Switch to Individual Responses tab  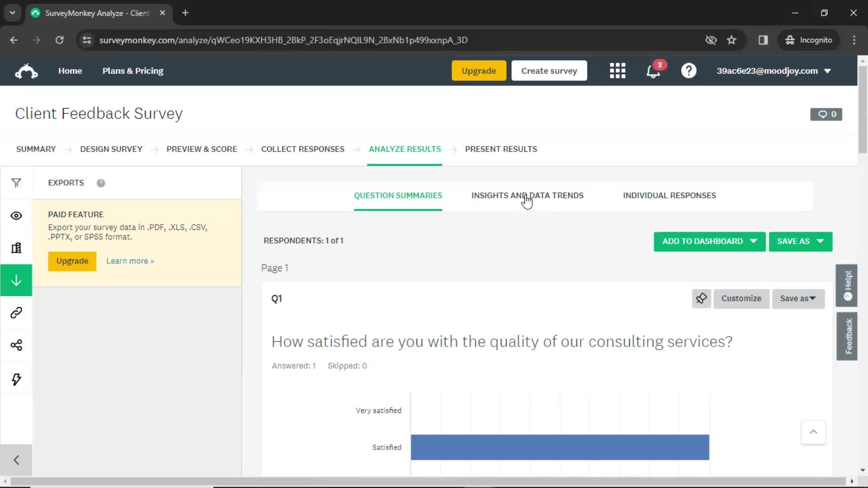670,196
